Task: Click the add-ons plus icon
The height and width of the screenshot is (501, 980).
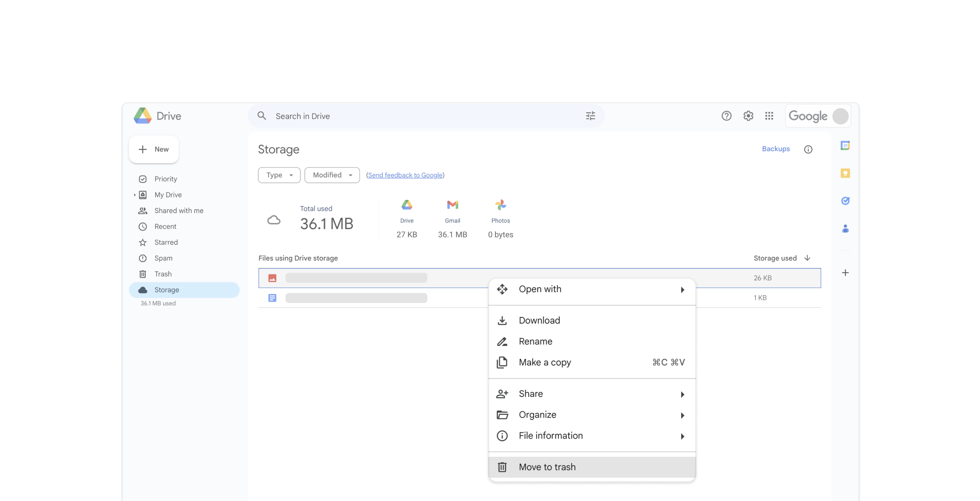Action: pos(845,273)
